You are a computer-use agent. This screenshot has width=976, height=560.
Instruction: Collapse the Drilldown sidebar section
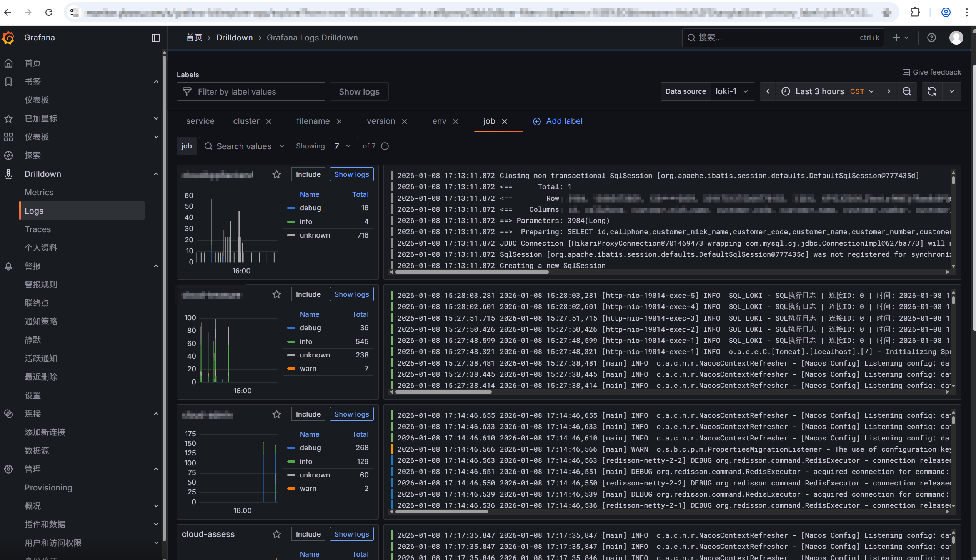point(156,174)
